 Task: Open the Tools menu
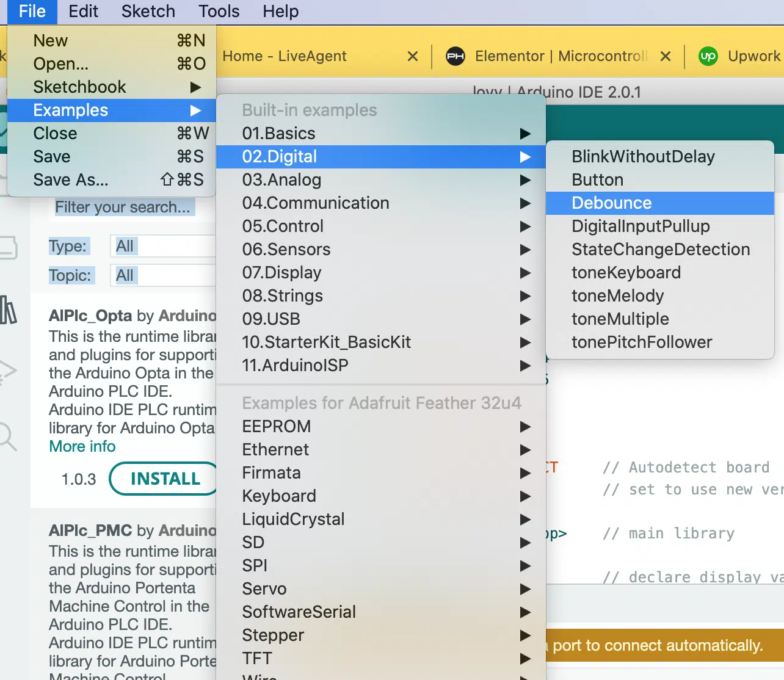(219, 12)
